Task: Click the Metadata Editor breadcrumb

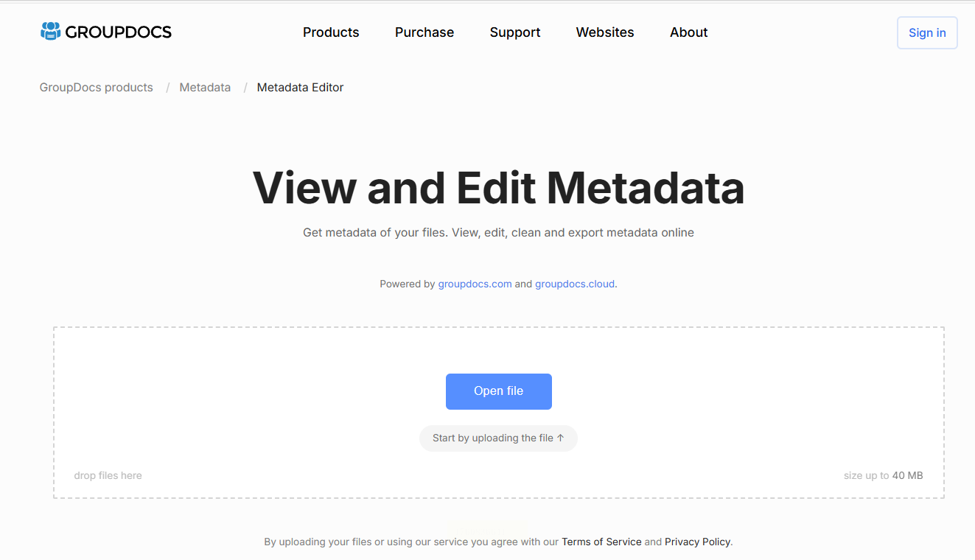Action: click(300, 88)
